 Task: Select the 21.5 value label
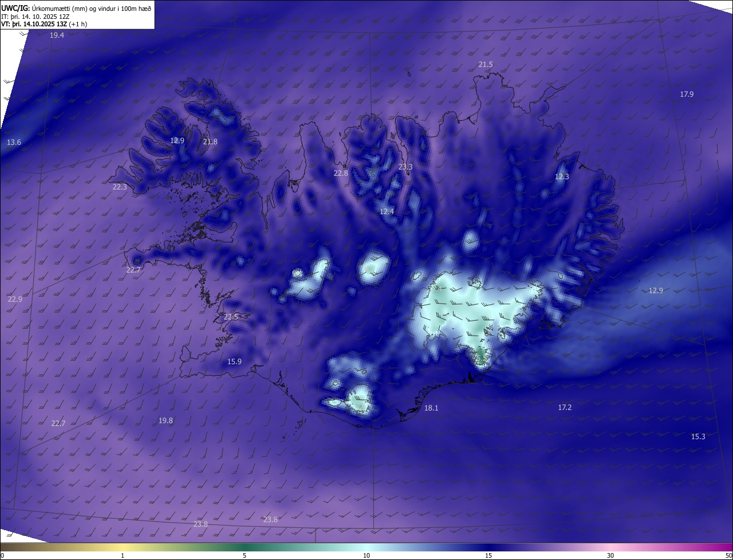point(486,65)
